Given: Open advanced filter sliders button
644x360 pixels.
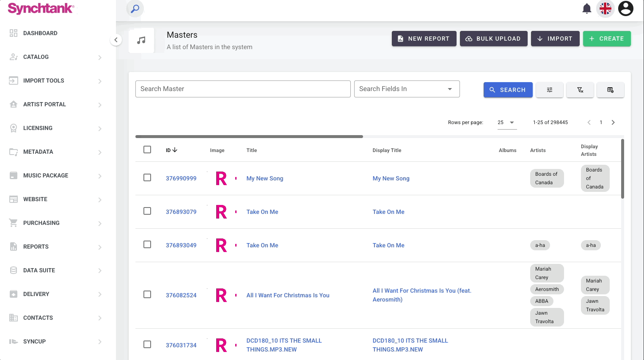Looking at the screenshot, I should point(549,90).
